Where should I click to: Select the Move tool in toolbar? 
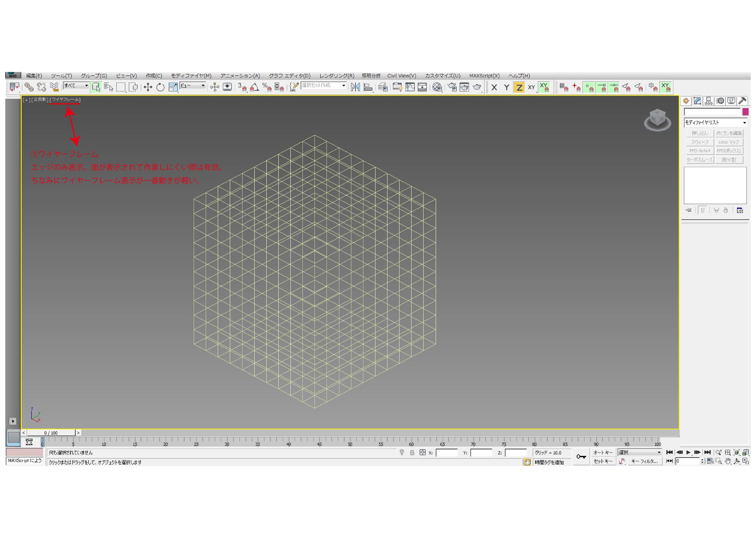(x=148, y=87)
